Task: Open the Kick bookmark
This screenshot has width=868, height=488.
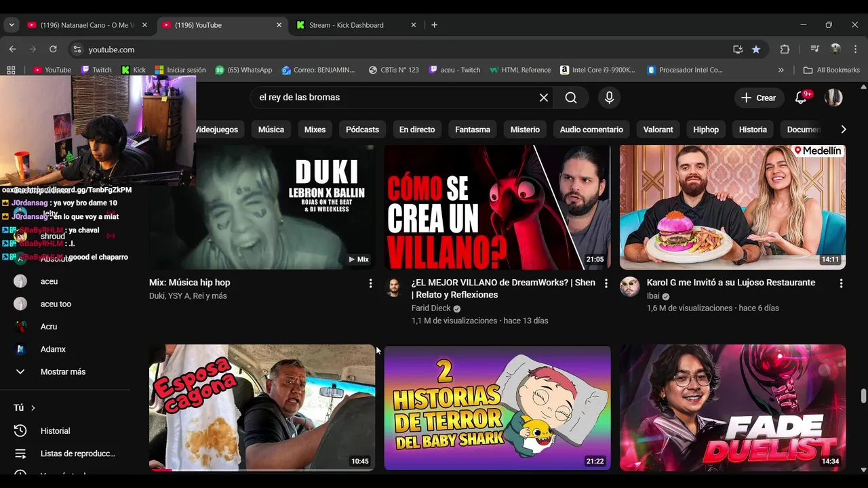Action: (134, 70)
